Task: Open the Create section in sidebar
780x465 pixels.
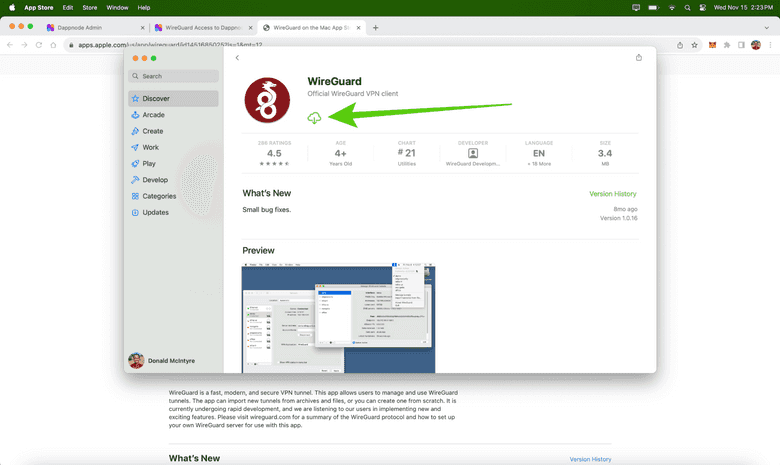Action: [153, 131]
